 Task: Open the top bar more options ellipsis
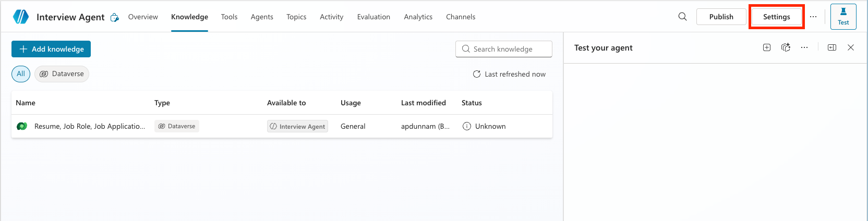813,17
